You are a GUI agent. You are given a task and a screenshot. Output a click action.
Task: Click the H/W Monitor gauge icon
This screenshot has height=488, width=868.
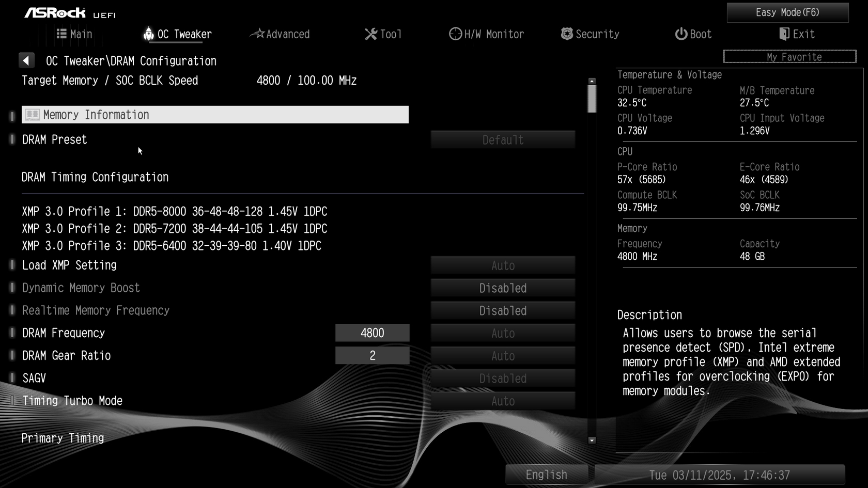[455, 34]
